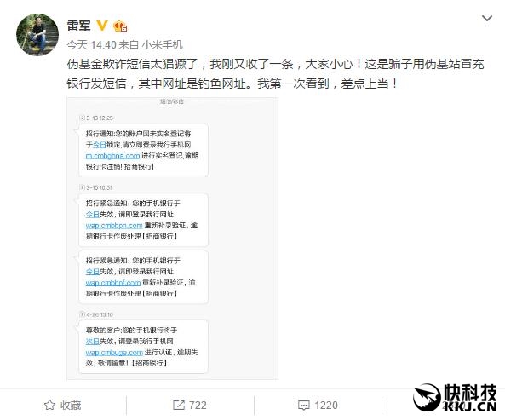The image size is (505, 420).
Task: Click the 收藏 button label
Action: (x=71, y=406)
